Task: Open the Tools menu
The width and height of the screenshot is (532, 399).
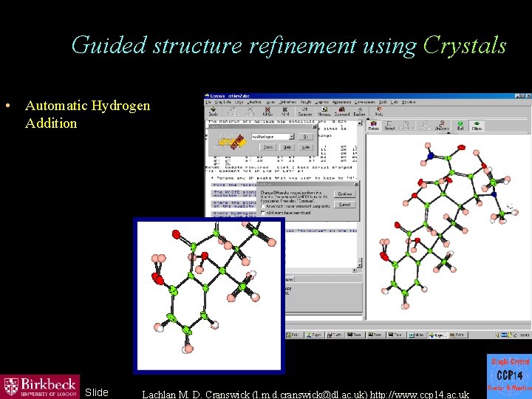Action: pos(383,102)
